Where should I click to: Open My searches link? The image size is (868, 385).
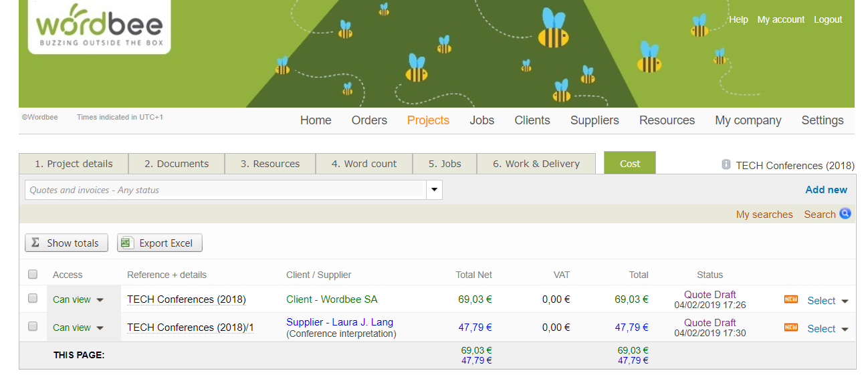coord(764,215)
